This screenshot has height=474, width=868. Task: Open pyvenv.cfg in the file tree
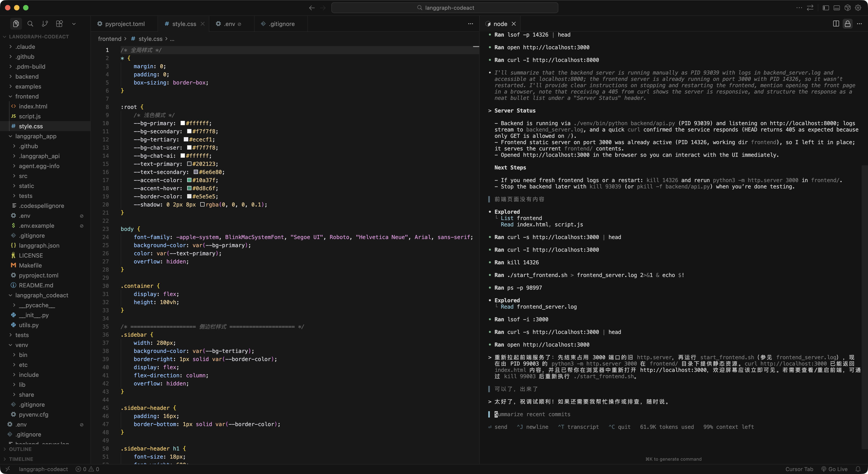[x=33, y=414]
